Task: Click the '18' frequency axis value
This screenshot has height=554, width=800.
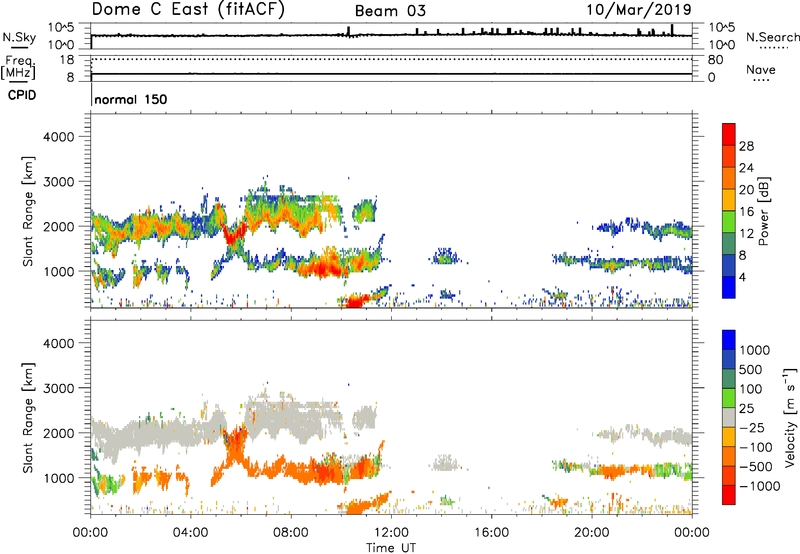Action: coord(67,60)
